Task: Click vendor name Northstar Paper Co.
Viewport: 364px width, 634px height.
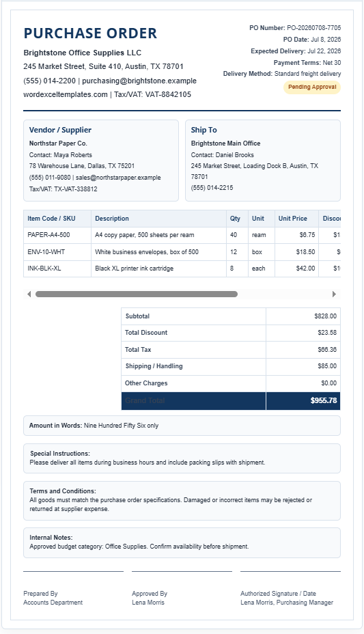Action: 58,143
